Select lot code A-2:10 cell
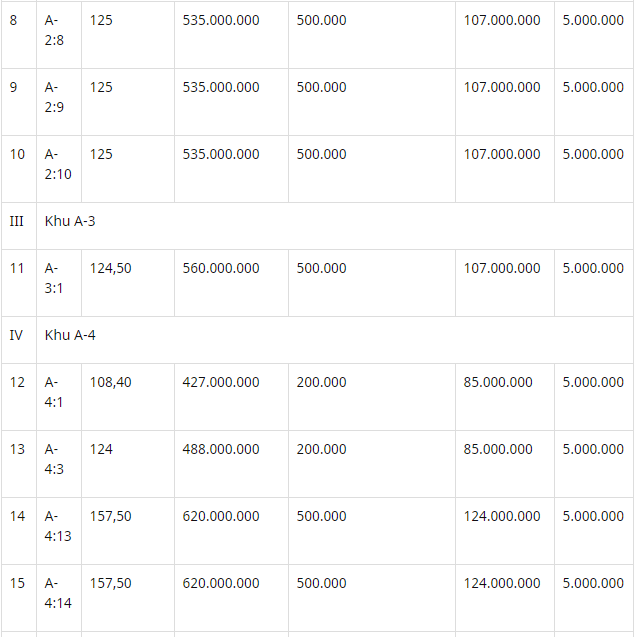Screen dimensions: 643x637 (x=59, y=169)
